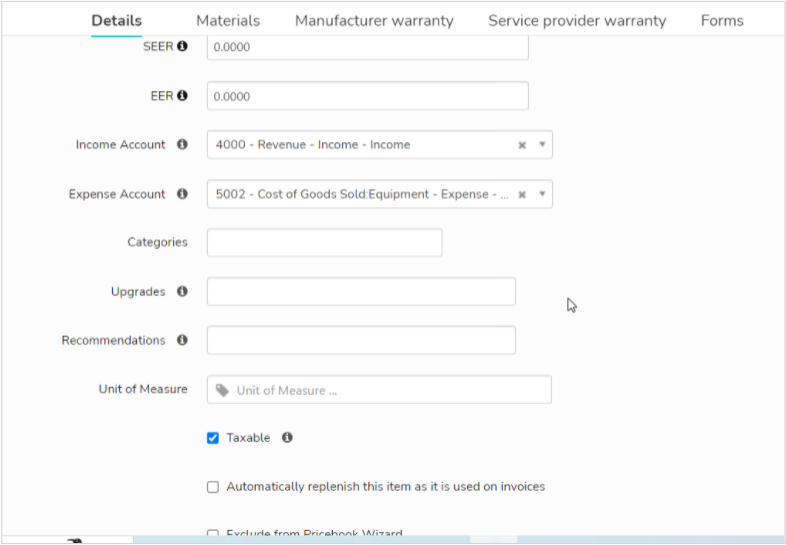Click the SEER info icon
The height and width of the screenshot is (545, 786).
tap(182, 46)
